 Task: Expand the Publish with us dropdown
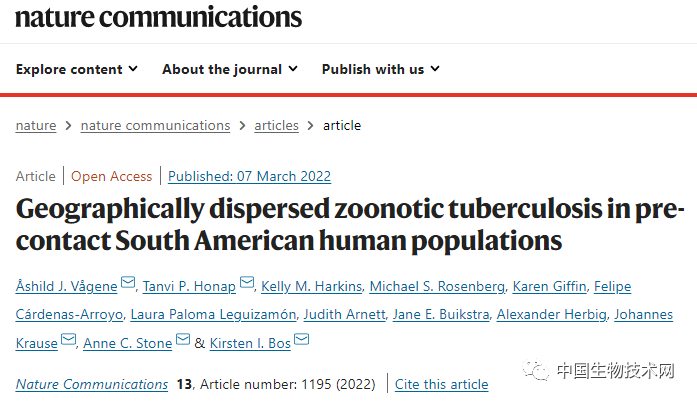pyautogui.click(x=381, y=69)
